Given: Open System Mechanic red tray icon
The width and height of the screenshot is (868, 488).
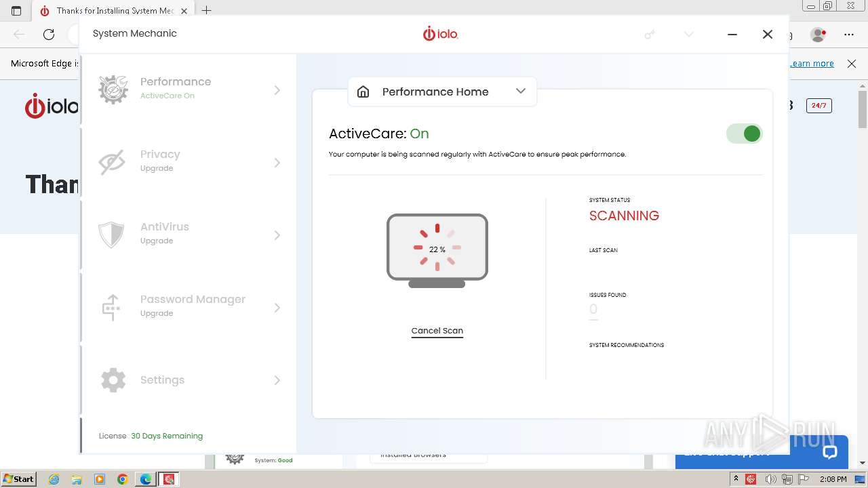Looking at the screenshot, I should (x=751, y=479).
